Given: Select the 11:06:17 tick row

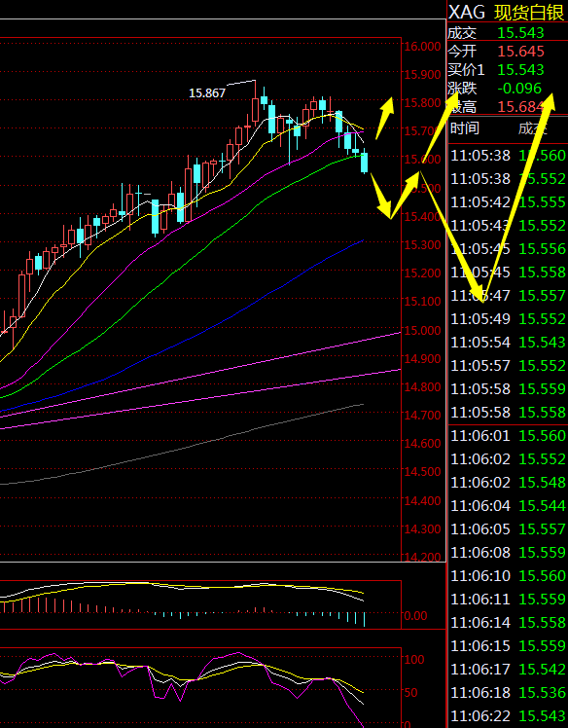Looking at the screenshot, I should [x=508, y=669].
